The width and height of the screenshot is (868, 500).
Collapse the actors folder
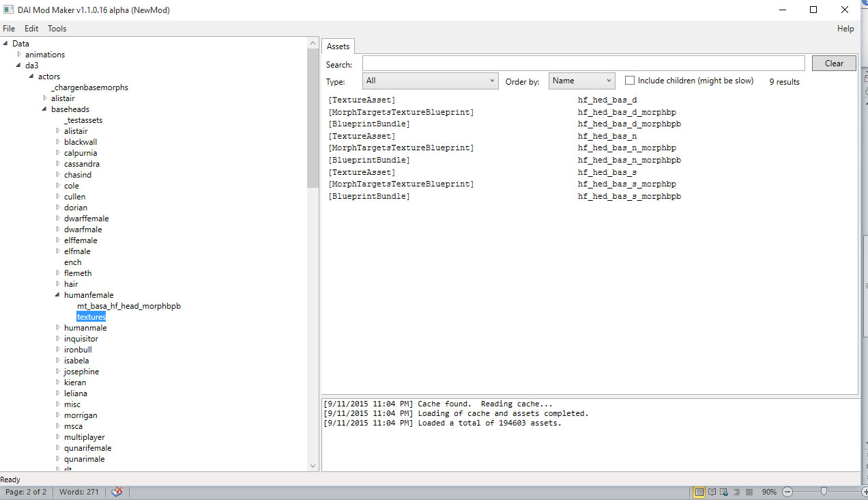coord(31,77)
